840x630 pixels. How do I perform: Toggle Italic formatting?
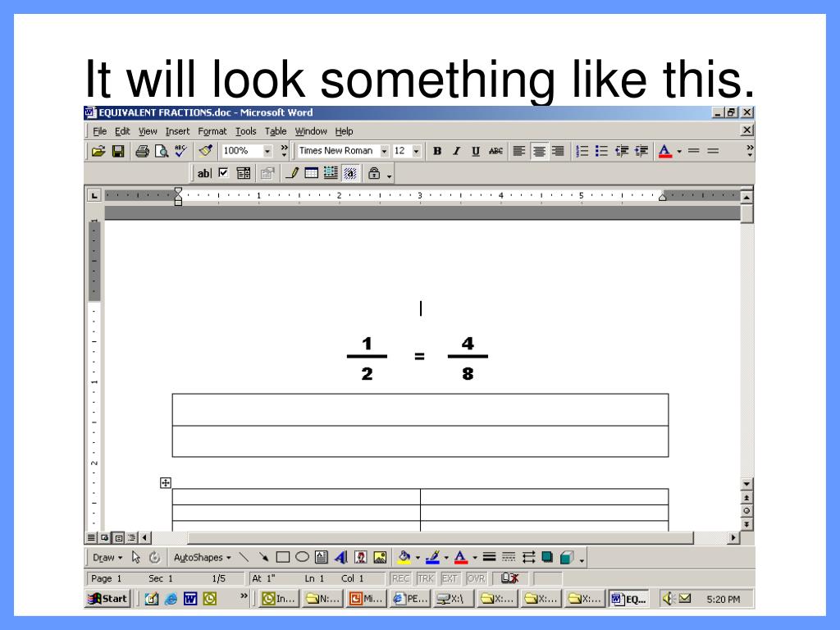point(456,151)
